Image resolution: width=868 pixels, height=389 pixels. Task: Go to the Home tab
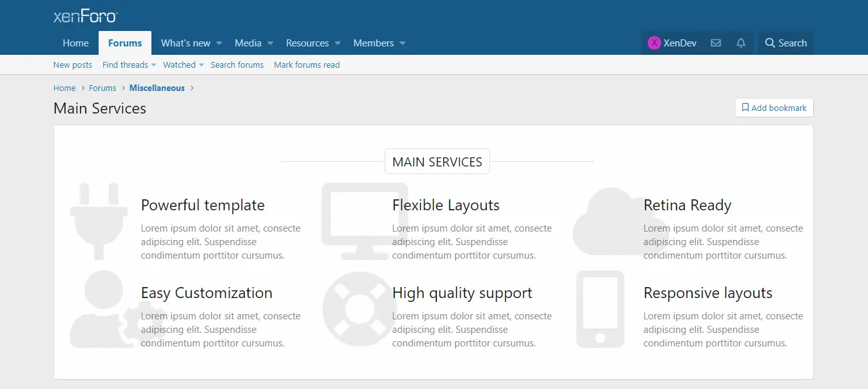click(x=76, y=43)
